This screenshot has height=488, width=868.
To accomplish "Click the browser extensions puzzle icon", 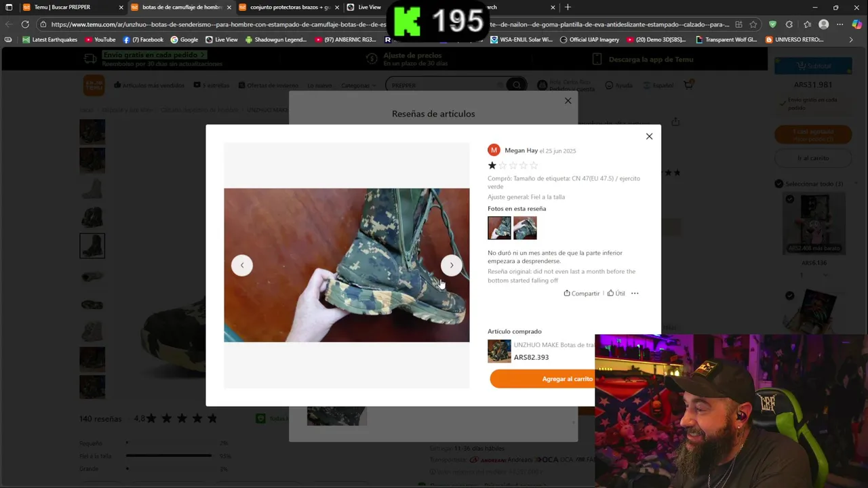I will (789, 24).
